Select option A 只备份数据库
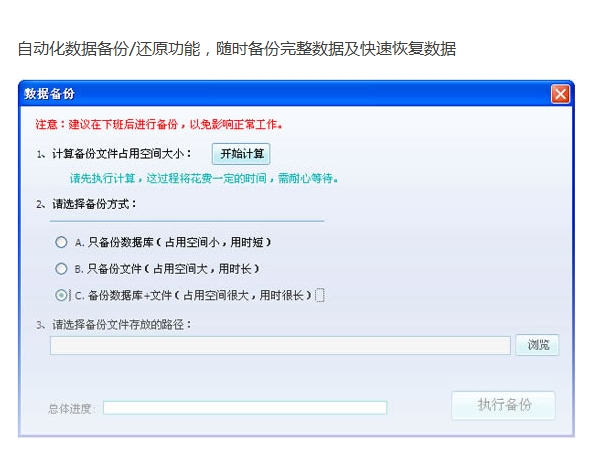The image size is (599, 467). 61,242
